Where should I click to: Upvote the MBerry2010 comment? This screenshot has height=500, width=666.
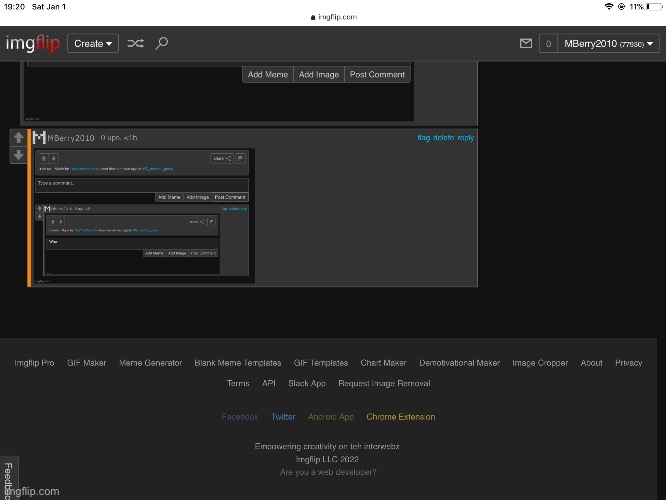(18, 137)
